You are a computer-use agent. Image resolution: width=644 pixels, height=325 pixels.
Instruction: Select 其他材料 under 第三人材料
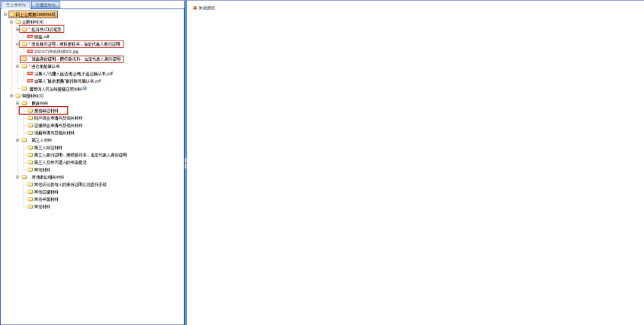pos(42,170)
